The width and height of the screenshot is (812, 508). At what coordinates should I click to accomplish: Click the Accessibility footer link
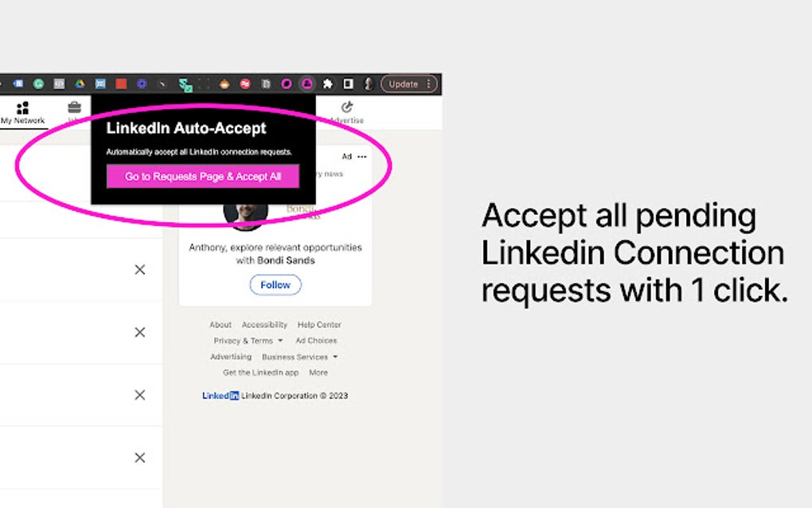264,325
